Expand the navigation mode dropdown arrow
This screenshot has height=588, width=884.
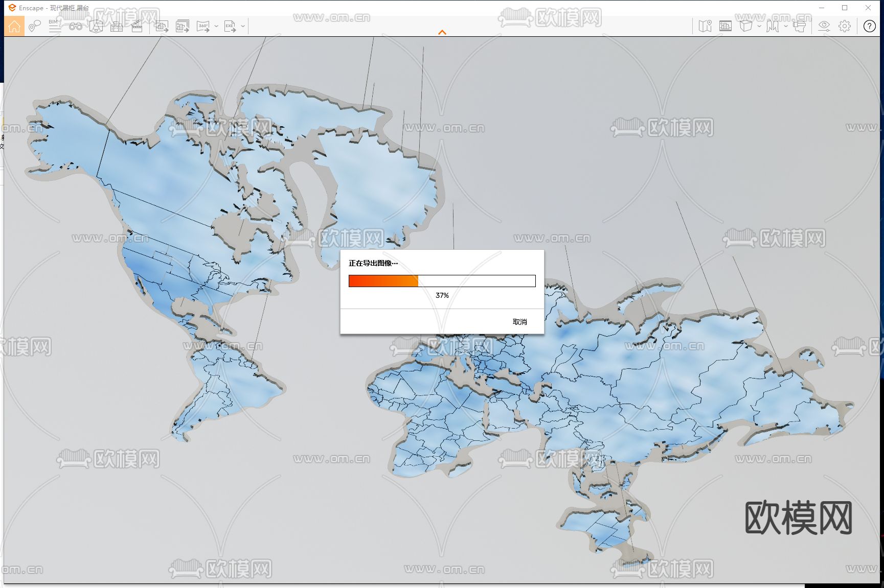(x=786, y=26)
